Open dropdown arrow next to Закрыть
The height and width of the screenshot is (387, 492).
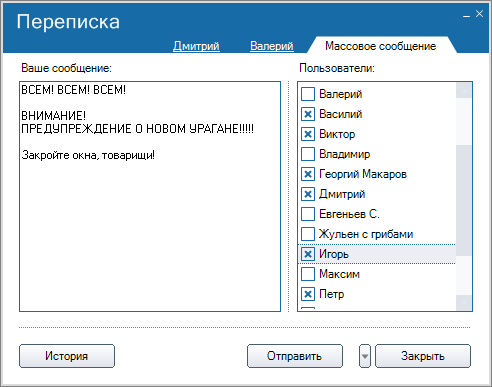tap(365, 356)
